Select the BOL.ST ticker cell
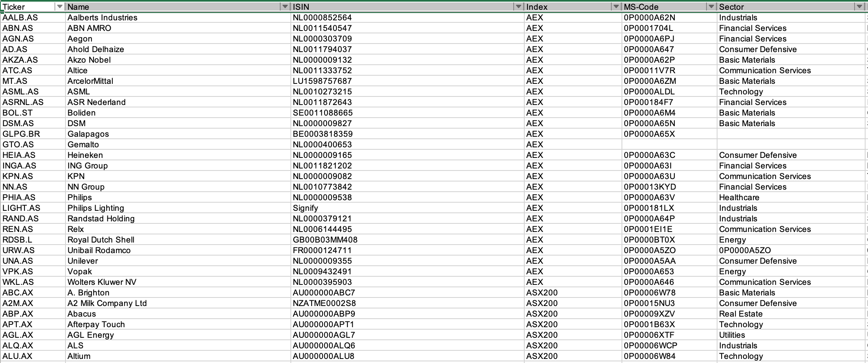 pyautogui.click(x=33, y=113)
